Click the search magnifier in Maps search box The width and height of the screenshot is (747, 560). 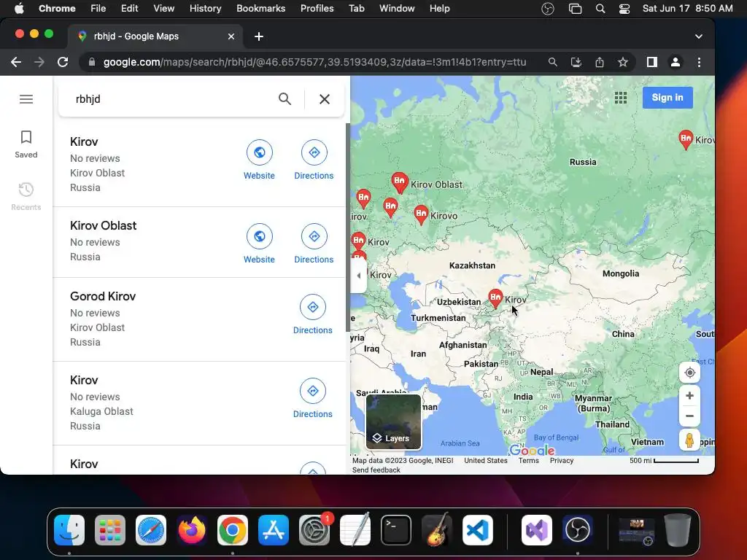point(285,99)
